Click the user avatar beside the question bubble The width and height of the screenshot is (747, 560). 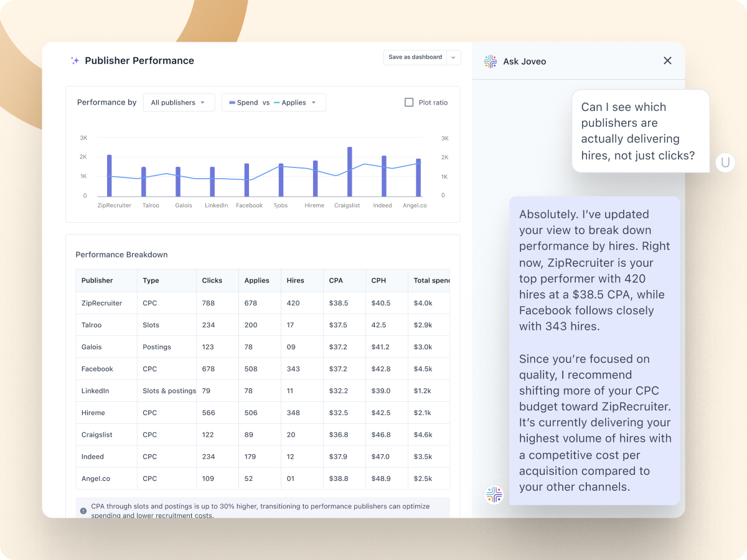coord(725,163)
